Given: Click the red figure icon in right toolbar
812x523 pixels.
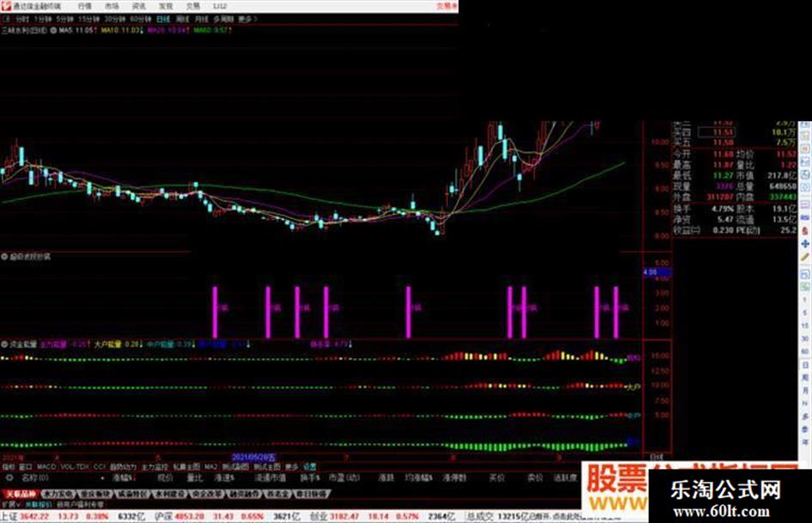Looking at the screenshot, I should [805, 230].
